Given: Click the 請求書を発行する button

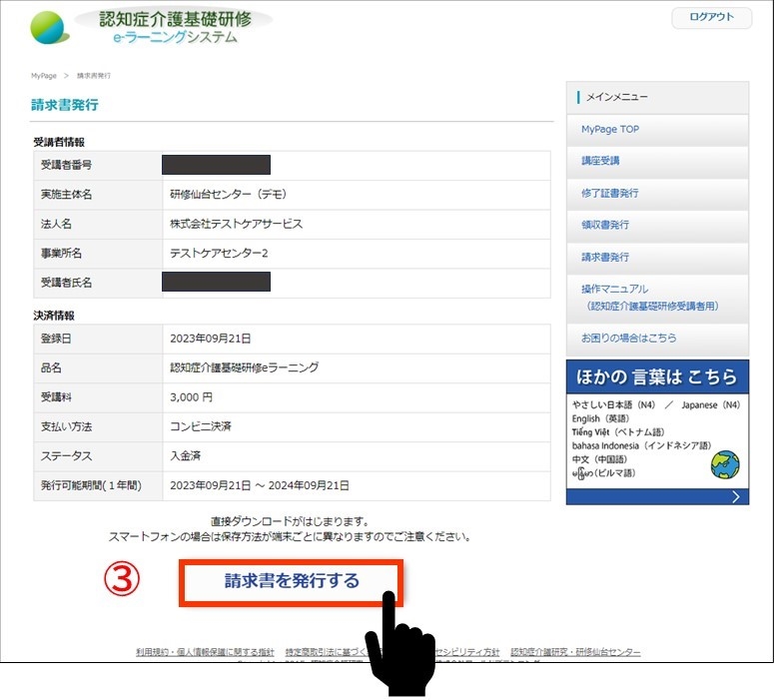Looking at the screenshot, I should pos(291,582).
